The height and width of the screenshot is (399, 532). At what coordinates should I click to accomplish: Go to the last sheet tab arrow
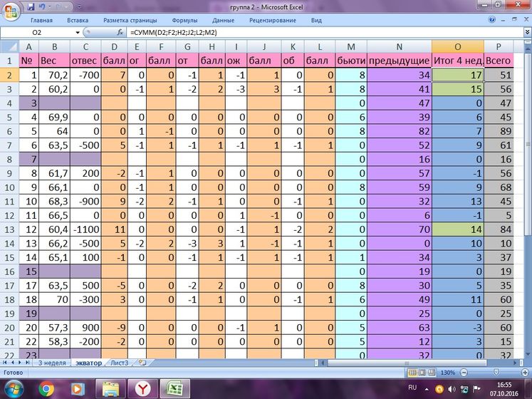tap(28, 363)
